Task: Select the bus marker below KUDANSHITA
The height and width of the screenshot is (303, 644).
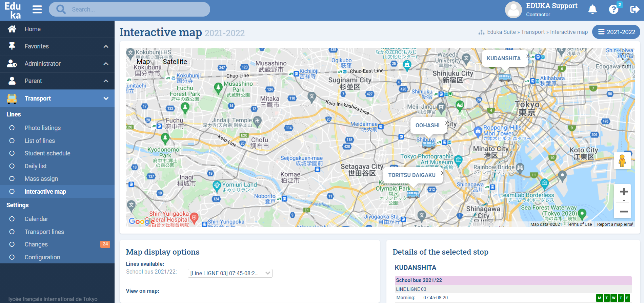Action: (505, 78)
